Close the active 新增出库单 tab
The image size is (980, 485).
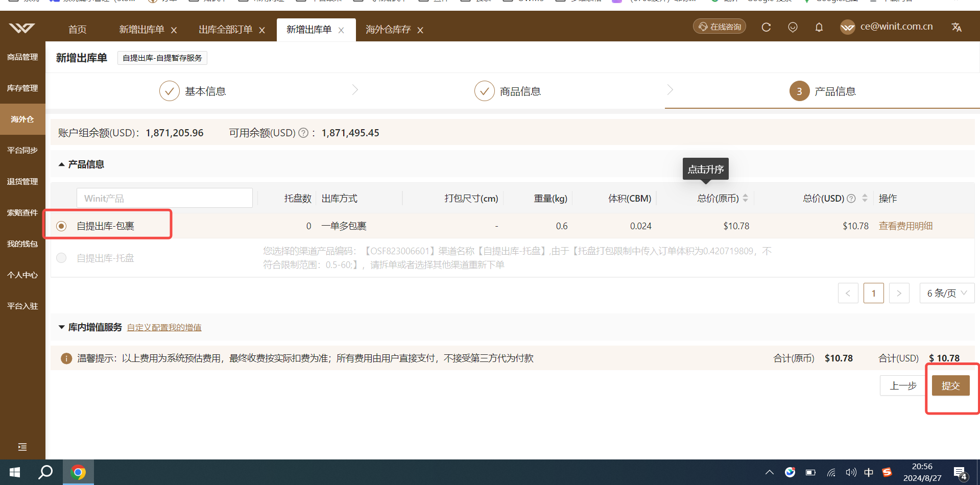click(x=341, y=30)
